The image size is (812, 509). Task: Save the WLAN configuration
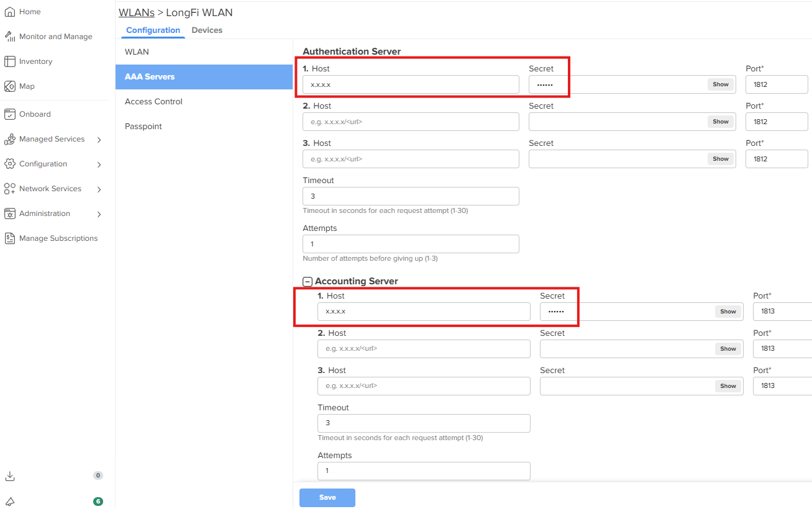click(327, 498)
